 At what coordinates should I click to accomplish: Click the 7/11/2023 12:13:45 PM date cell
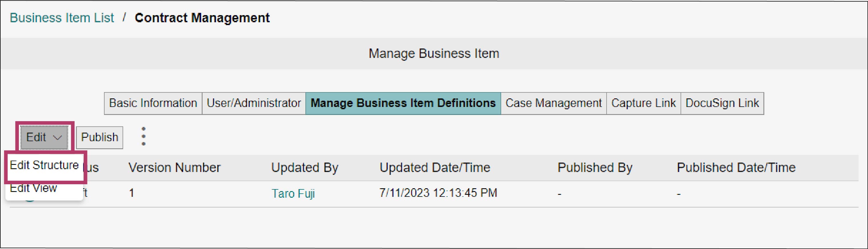click(438, 193)
